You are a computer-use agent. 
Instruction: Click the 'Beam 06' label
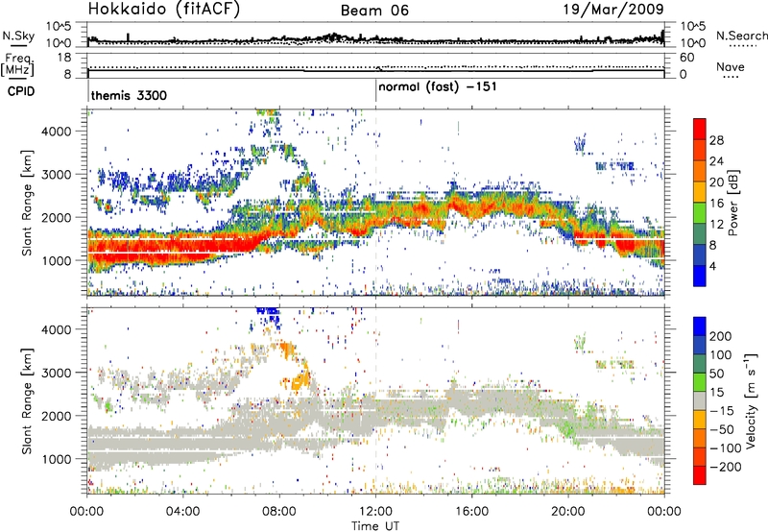pyautogui.click(x=374, y=11)
